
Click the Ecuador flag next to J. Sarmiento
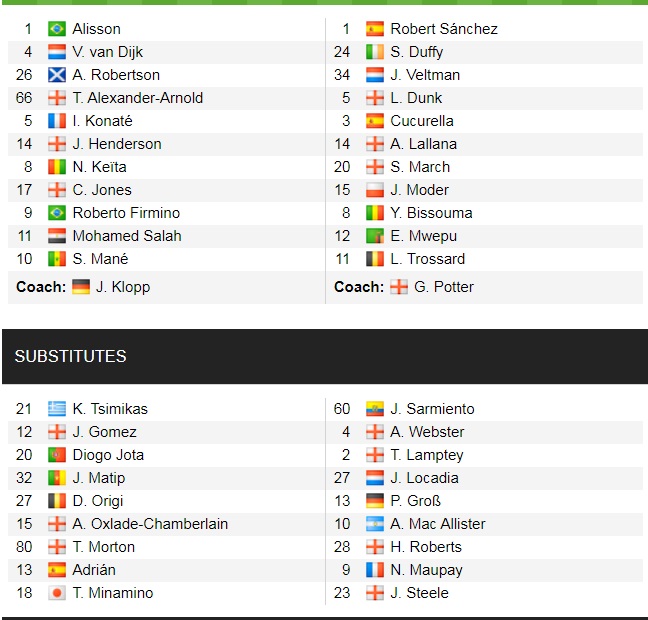(x=375, y=409)
